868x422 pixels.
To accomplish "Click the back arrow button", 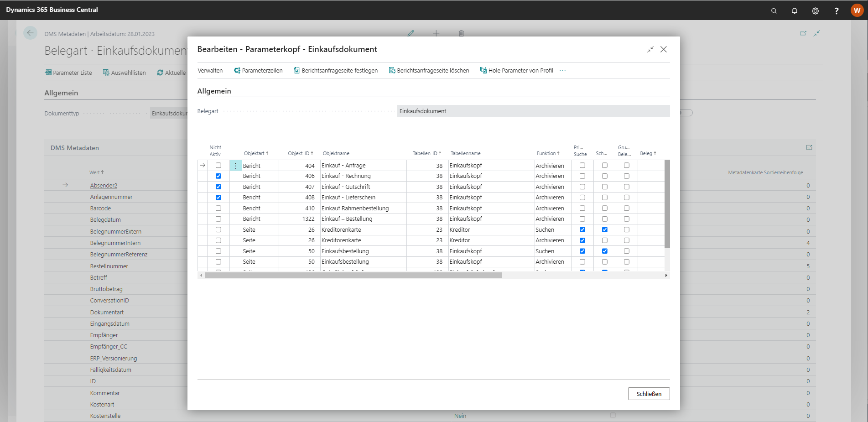I will click(x=30, y=33).
